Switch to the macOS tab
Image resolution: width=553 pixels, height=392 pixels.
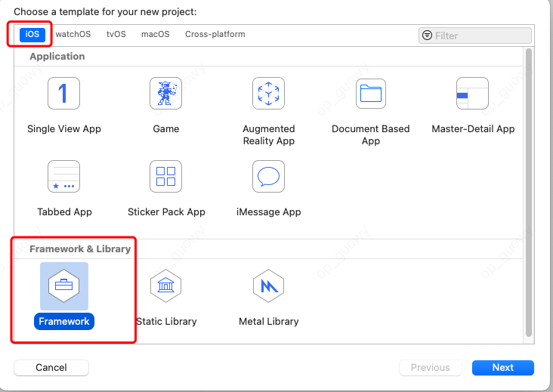[155, 34]
